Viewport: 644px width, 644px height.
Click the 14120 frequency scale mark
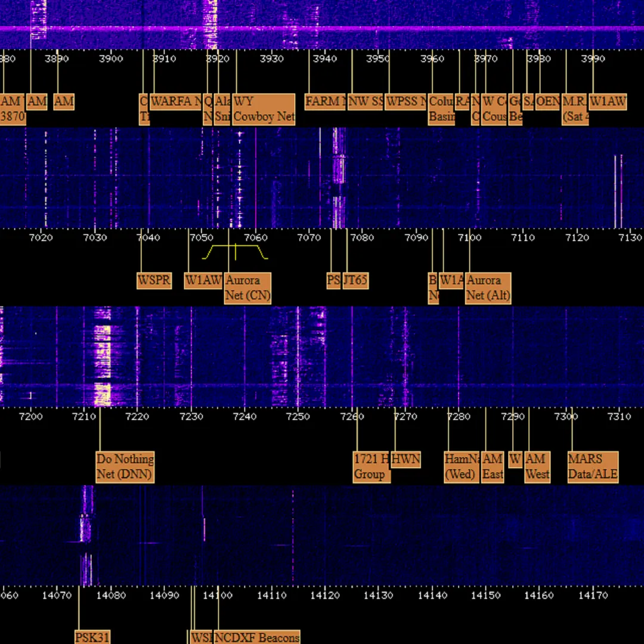point(324,595)
